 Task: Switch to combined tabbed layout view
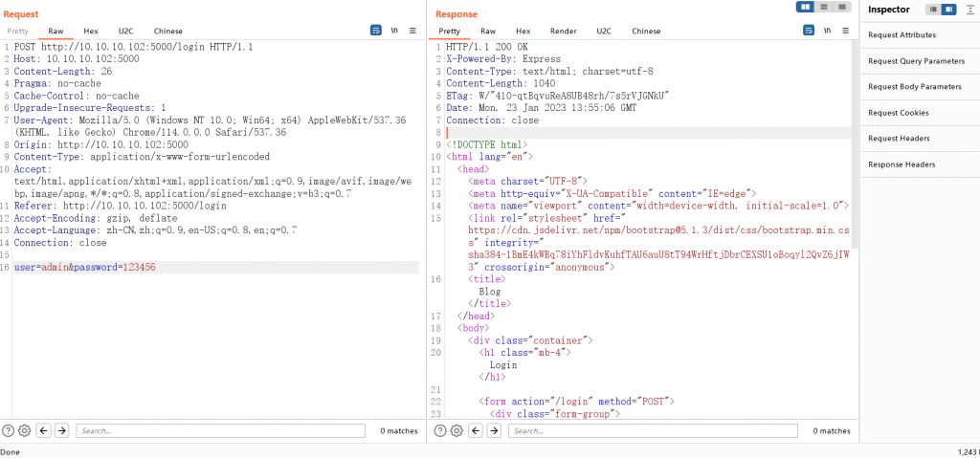pyautogui.click(x=840, y=8)
